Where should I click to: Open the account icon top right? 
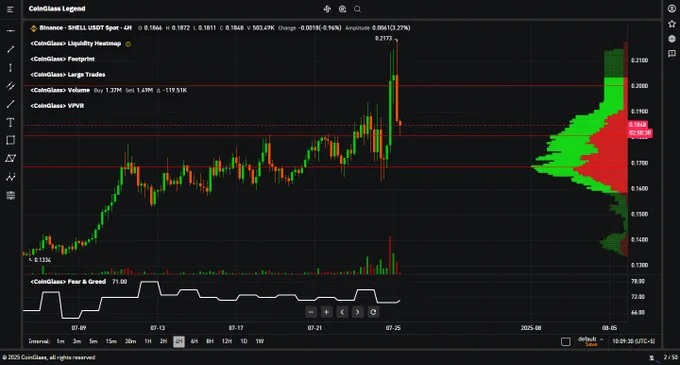(x=672, y=9)
